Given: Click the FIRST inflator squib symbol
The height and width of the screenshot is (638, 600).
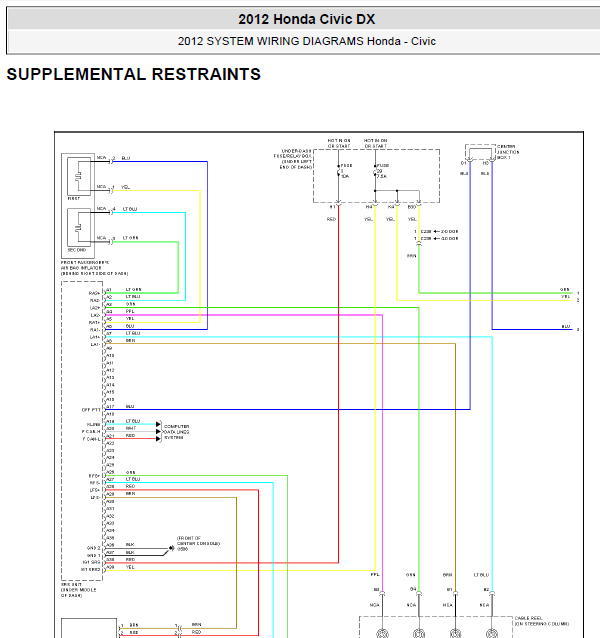Looking at the screenshot, I should 79,176.
